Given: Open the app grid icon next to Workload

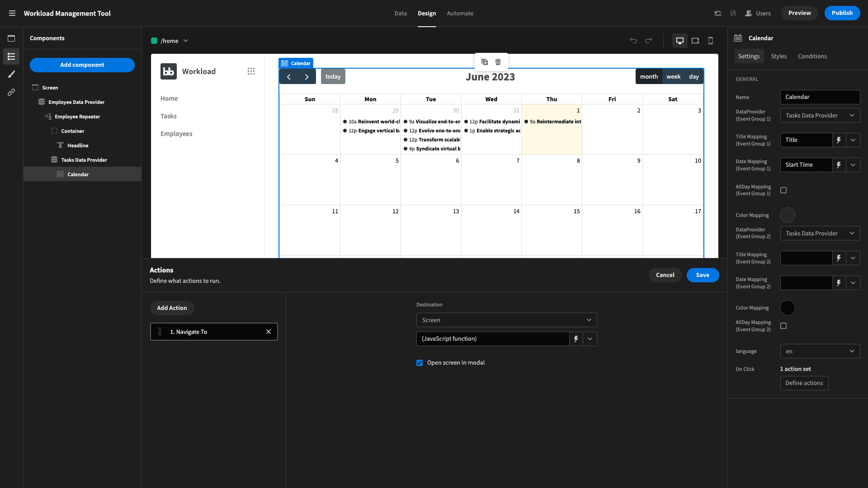Looking at the screenshot, I should (251, 71).
